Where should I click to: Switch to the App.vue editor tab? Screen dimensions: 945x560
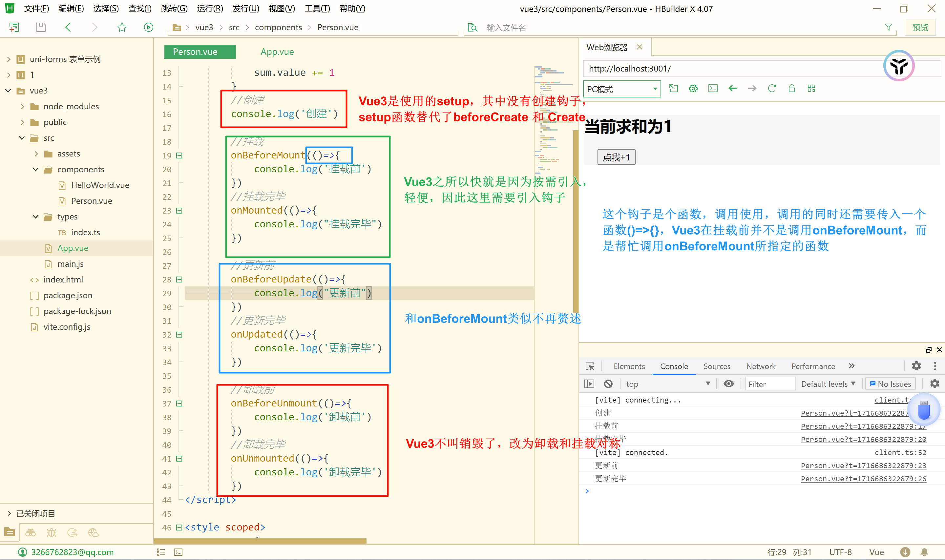(277, 52)
